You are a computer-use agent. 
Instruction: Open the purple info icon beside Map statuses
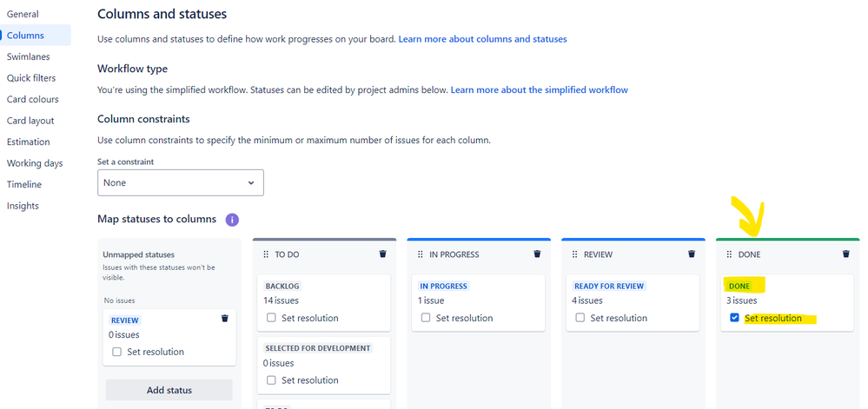click(232, 220)
